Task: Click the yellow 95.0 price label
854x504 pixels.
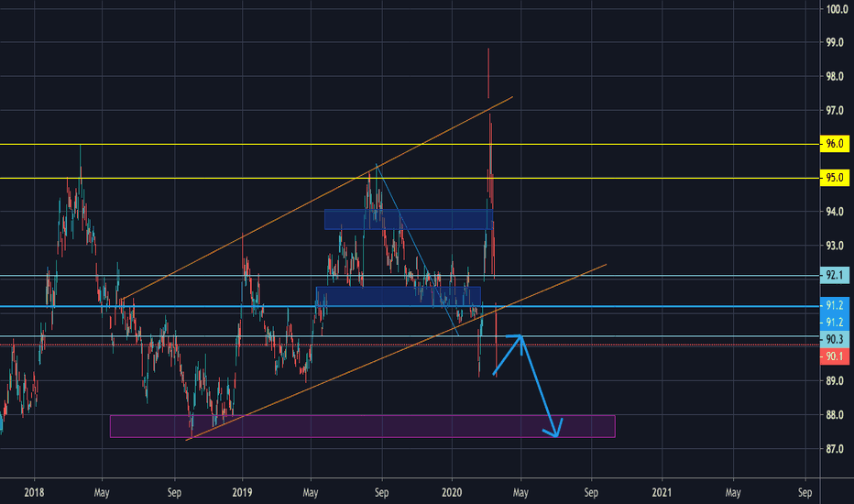Action: point(835,178)
